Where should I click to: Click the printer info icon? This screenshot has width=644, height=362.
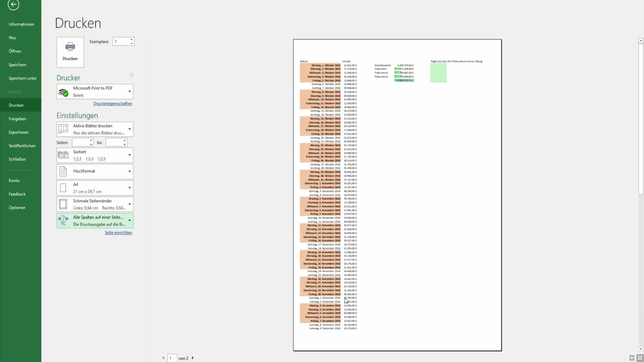(x=131, y=75)
